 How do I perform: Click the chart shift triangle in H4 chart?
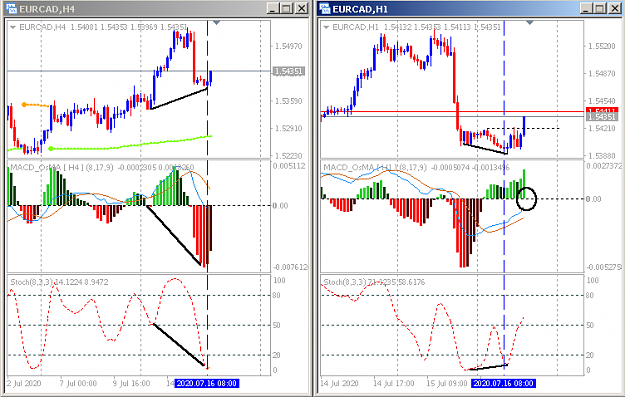[x=216, y=23]
